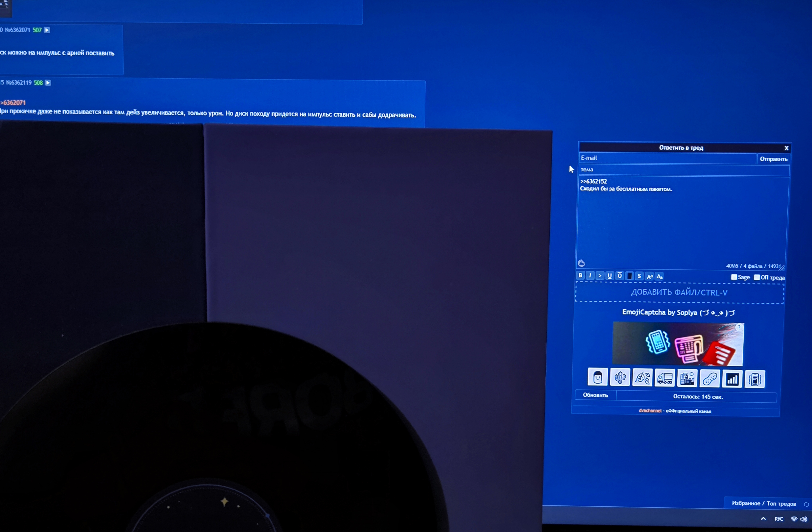Check the ОП треда checkbox
This screenshot has height=532, width=812.
(757, 277)
